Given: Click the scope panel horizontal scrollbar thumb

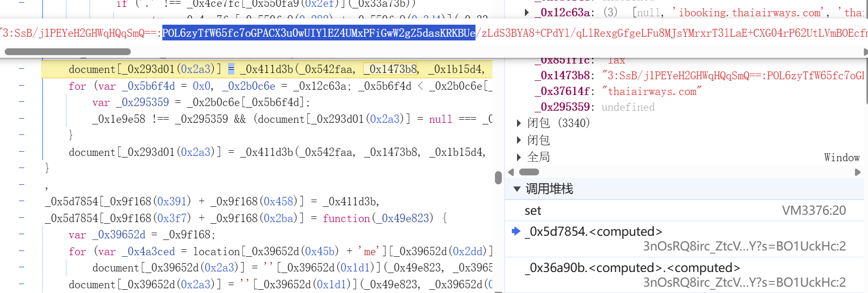Looking at the screenshot, I should [x=529, y=172].
